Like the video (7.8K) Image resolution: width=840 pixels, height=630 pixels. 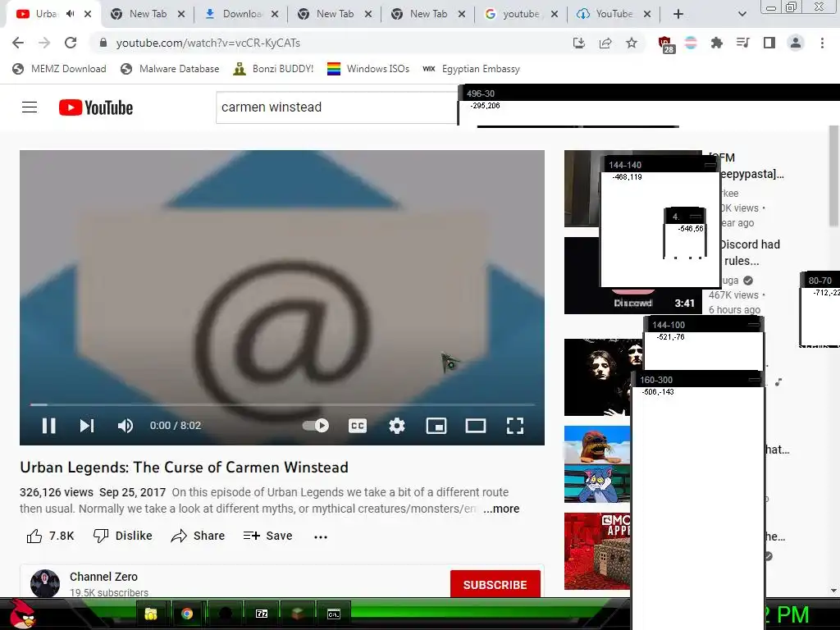pos(50,536)
